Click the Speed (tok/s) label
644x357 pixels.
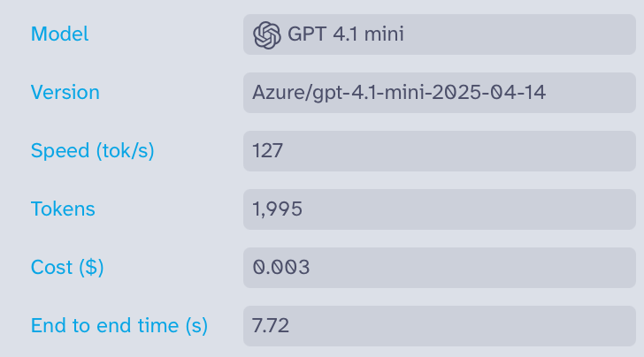[x=92, y=151]
